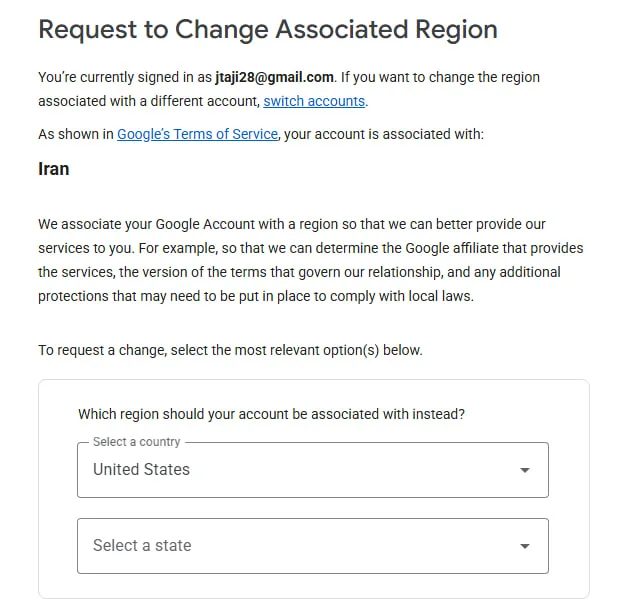Click the "You're currently signed in as" text
642x601 pixels.
[x=125, y=77]
